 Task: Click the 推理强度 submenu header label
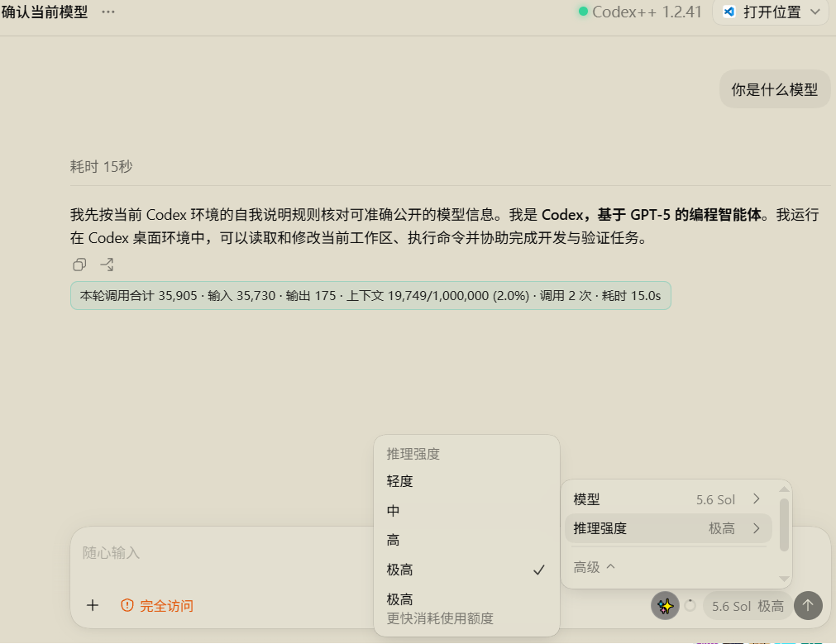[413, 454]
